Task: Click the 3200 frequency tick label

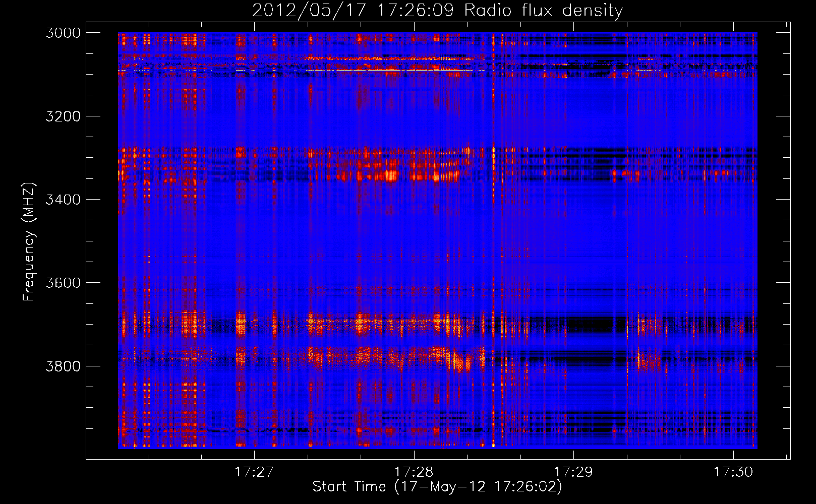Action: tap(63, 116)
